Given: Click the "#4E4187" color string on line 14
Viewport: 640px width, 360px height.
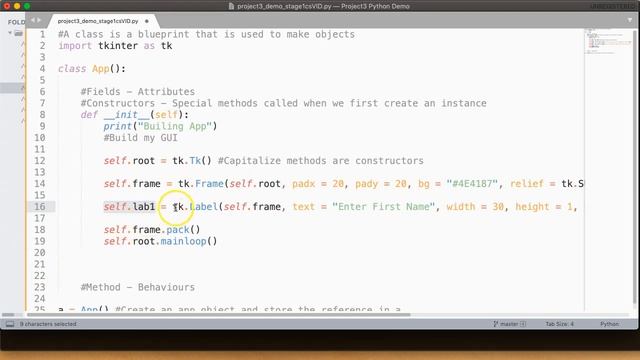Looking at the screenshot, I should point(472,184).
